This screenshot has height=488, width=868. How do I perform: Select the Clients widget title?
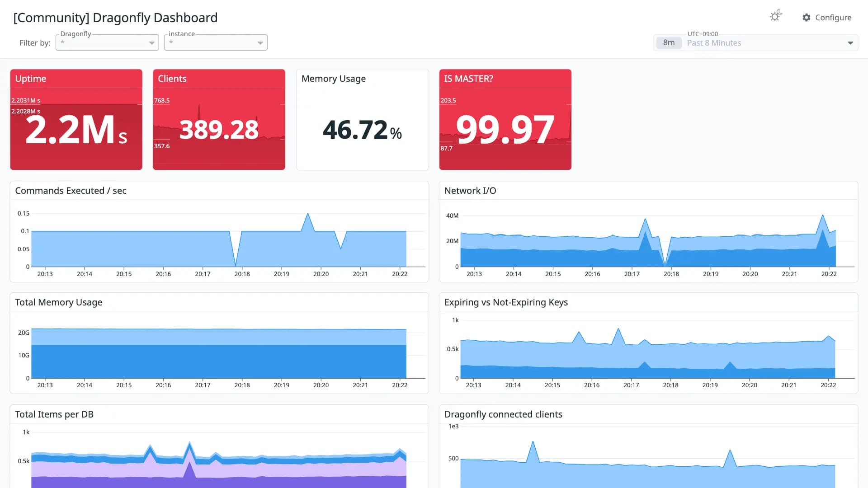point(172,79)
